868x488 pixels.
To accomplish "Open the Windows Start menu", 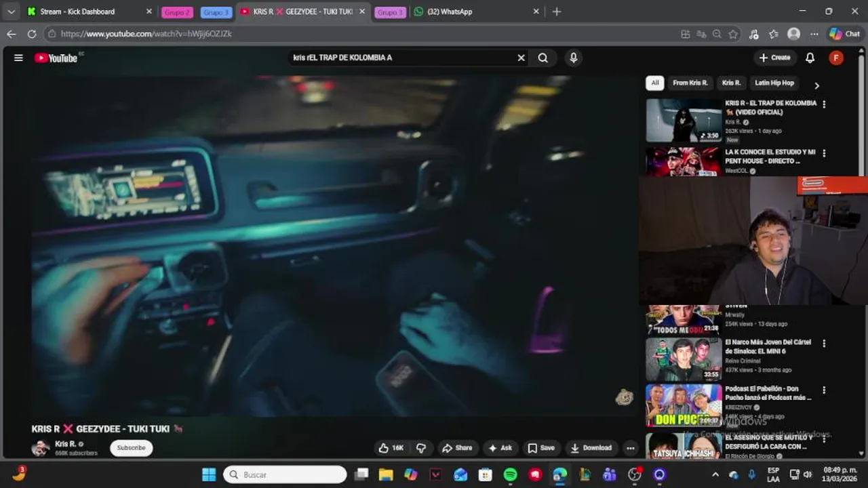I will [209, 474].
